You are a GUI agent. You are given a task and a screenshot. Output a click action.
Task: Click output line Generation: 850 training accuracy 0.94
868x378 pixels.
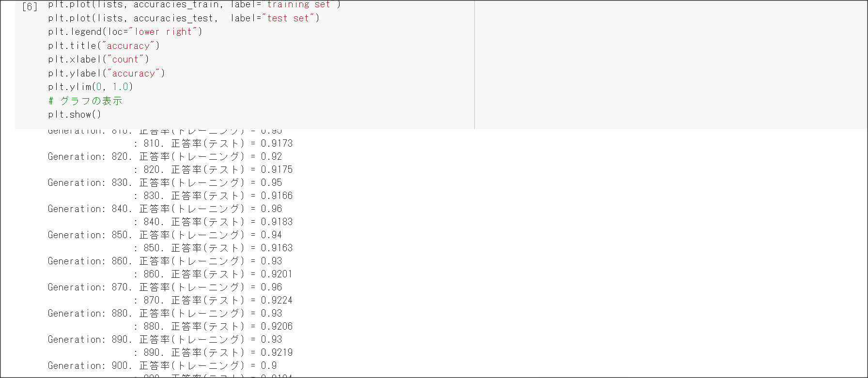[165, 235]
